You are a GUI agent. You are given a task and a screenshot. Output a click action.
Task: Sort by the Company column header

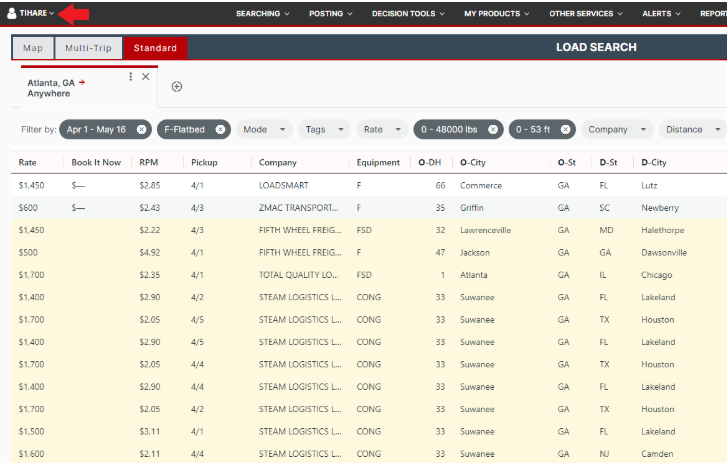click(x=277, y=163)
